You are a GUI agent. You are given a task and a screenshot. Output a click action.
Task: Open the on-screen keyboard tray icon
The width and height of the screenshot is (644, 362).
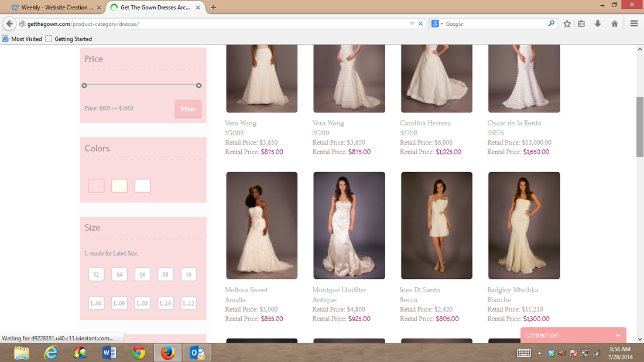[x=523, y=353]
